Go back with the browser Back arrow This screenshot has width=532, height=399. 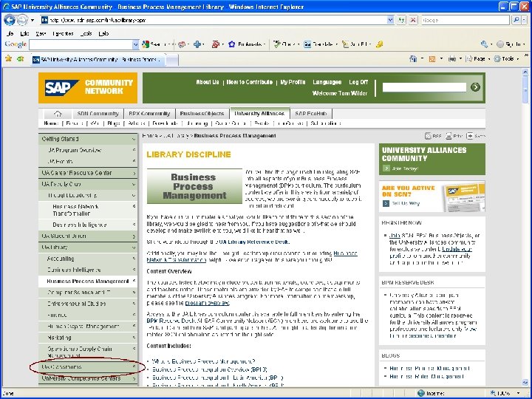pos(10,20)
